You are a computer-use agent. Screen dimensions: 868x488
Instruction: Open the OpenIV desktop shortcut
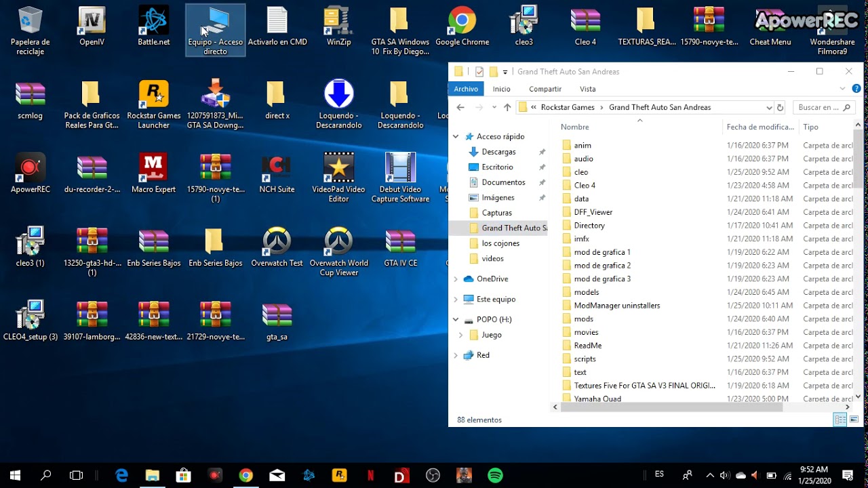click(92, 27)
